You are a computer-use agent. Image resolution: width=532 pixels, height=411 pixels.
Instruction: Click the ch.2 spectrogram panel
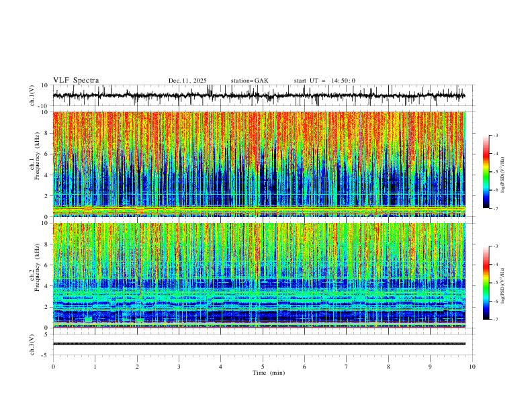point(259,275)
